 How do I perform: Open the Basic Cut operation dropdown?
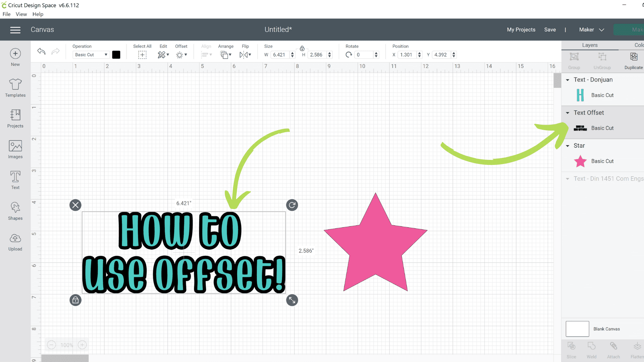pos(91,55)
